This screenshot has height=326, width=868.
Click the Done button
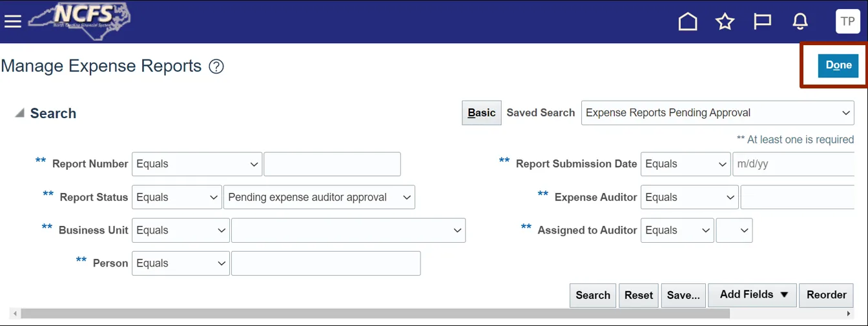[838, 65]
